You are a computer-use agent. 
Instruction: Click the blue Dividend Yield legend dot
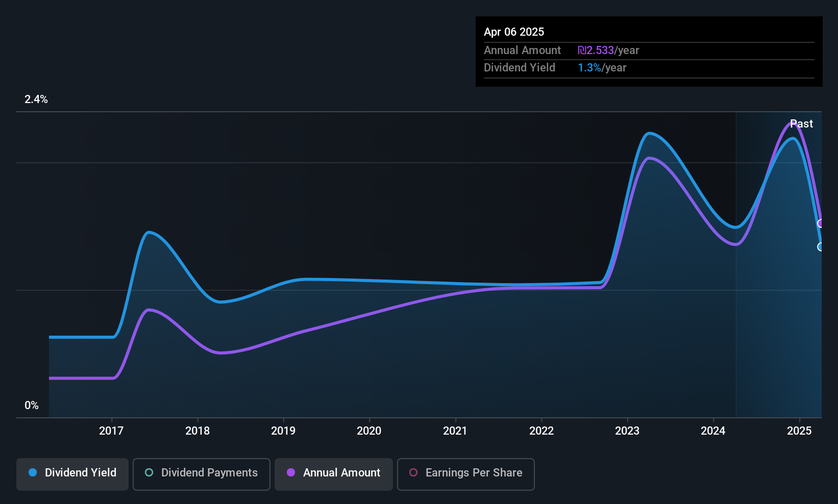pos(33,473)
